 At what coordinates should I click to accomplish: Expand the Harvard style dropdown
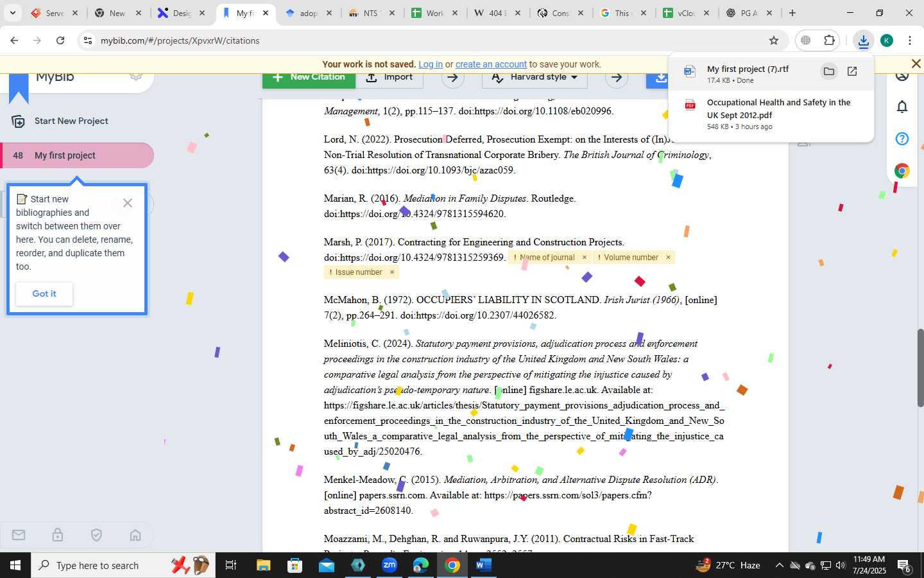[535, 78]
